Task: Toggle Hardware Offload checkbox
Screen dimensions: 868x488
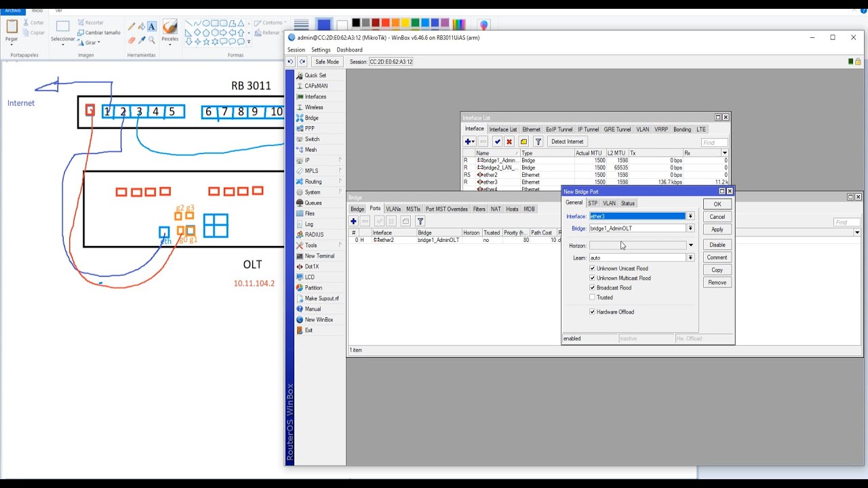Action: [x=592, y=312]
